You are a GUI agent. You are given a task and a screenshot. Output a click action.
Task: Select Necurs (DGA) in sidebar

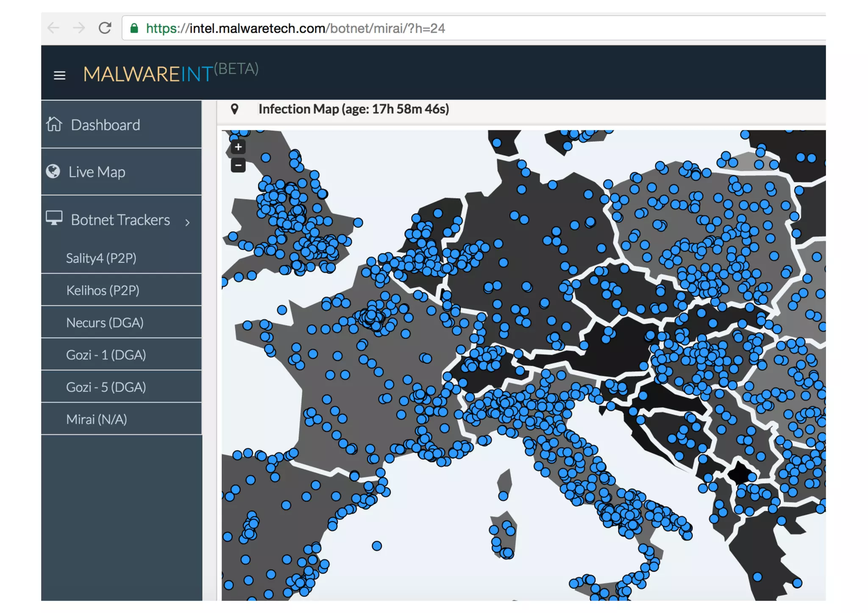click(x=105, y=322)
